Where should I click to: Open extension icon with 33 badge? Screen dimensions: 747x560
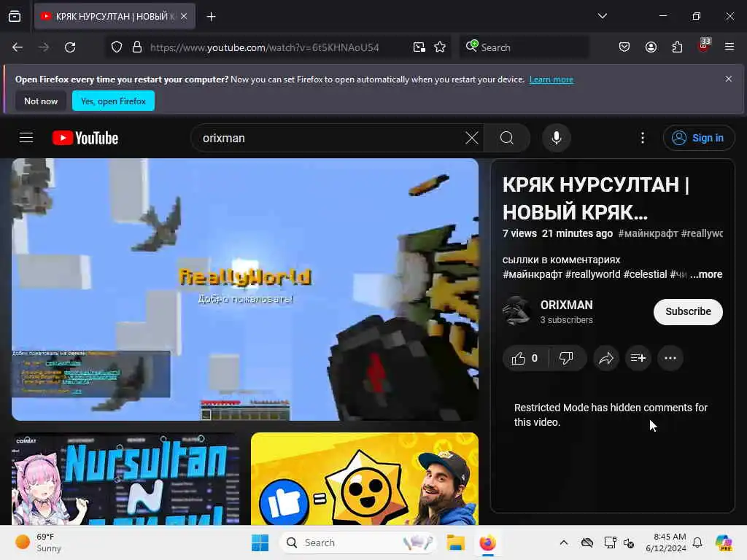[x=704, y=46]
